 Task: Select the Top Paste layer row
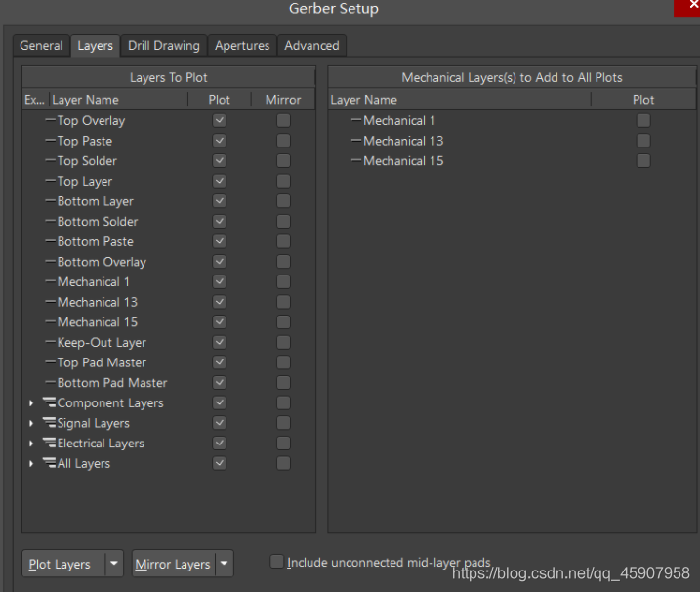pyautogui.click(x=169, y=141)
